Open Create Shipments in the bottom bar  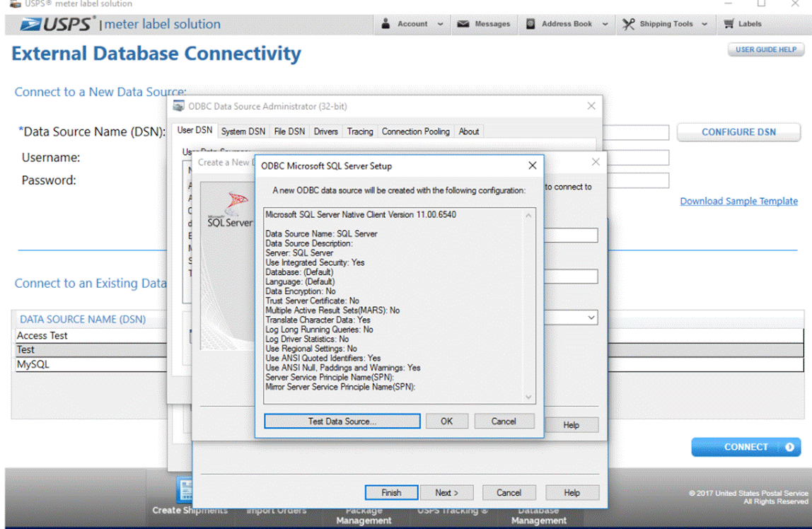point(190,511)
